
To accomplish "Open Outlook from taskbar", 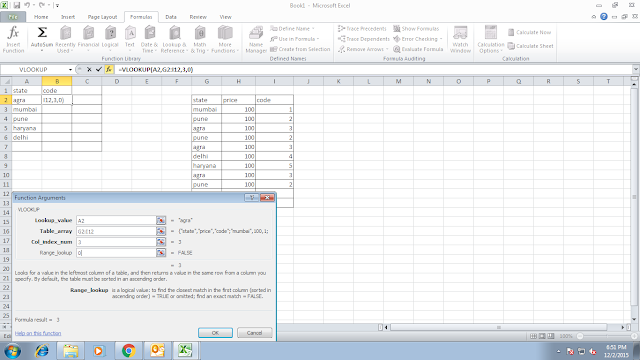I will coord(157,351).
